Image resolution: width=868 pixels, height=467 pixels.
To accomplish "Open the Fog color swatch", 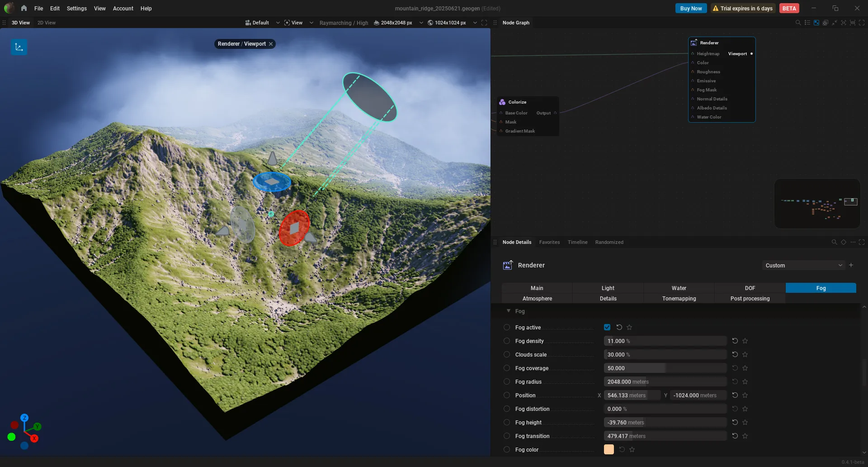I will (609, 449).
